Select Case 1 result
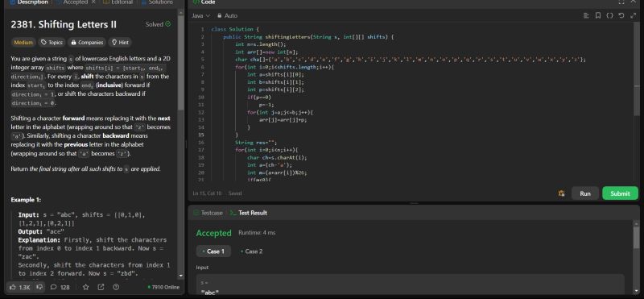The image size is (644, 299). [x=213, y=251]
